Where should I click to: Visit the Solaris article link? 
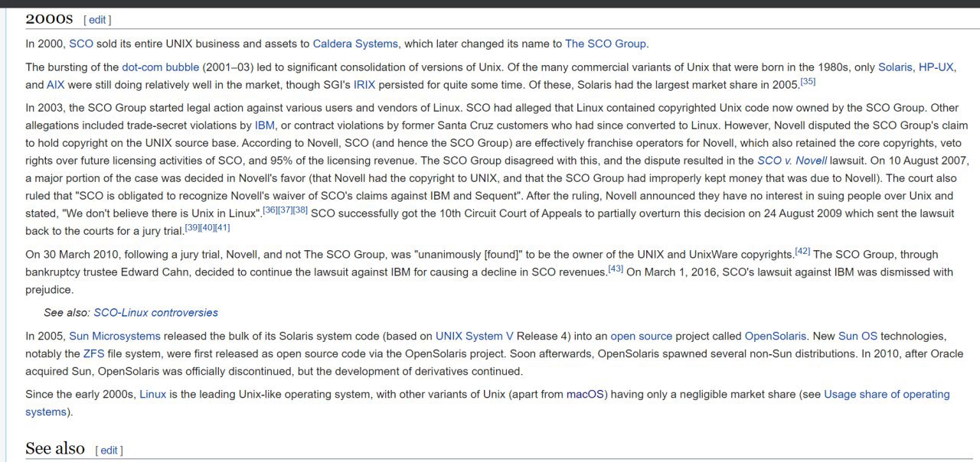tap(895, 67)
